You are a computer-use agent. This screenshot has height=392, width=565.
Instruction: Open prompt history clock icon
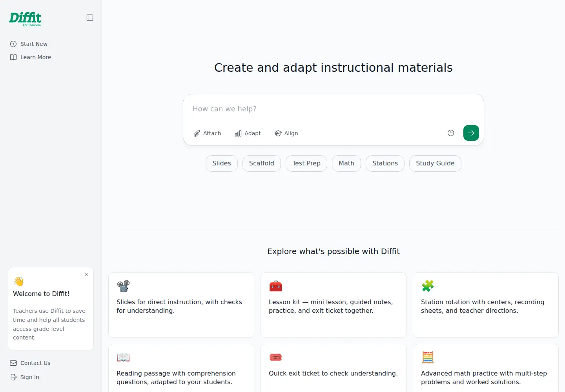pos(451,133)
